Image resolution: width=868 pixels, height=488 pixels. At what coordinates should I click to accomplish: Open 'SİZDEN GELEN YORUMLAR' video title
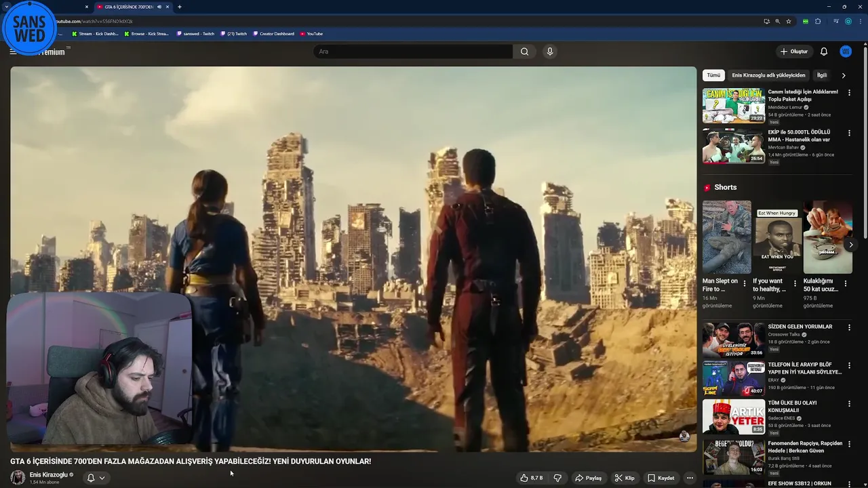click(800, 327)
